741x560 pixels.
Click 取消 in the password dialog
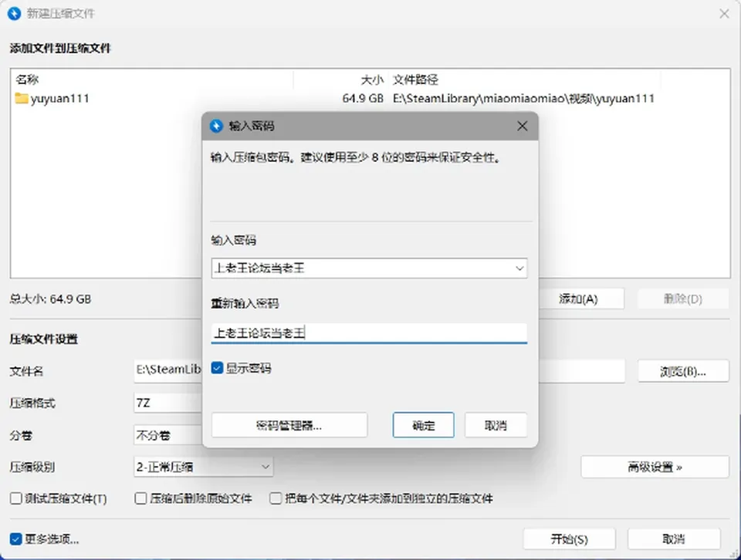click(x=496, y=425)
